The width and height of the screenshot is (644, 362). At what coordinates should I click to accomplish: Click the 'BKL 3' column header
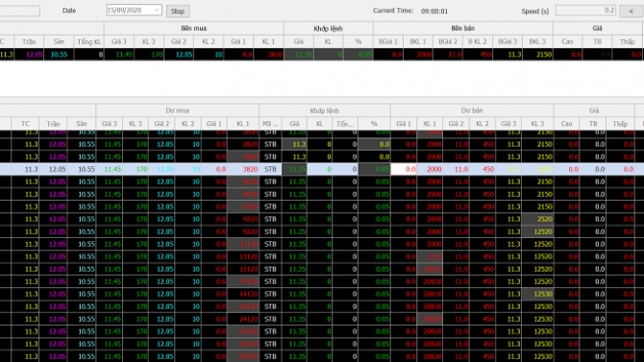[537, 41]
